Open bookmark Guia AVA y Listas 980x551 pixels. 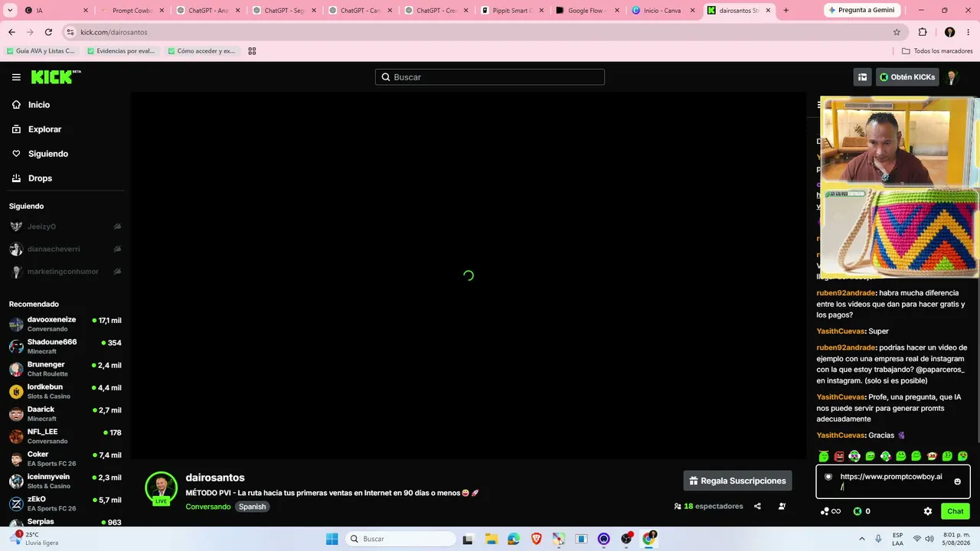point(41,51)
